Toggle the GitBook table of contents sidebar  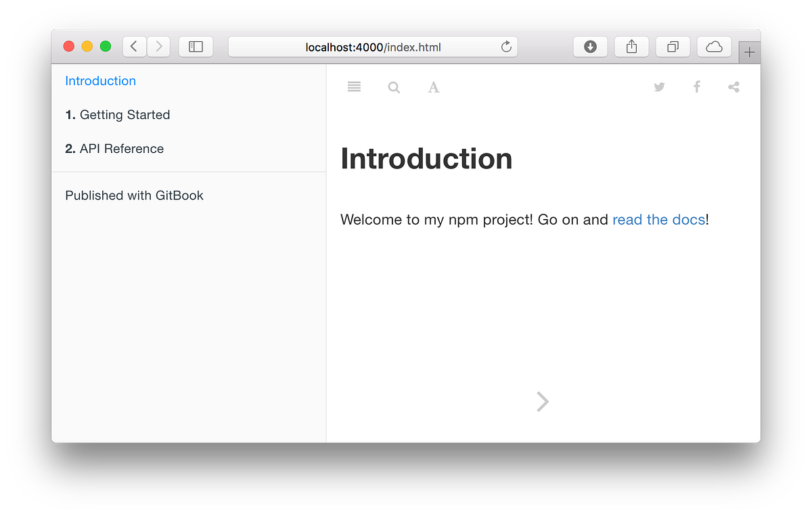click(354, 87)
